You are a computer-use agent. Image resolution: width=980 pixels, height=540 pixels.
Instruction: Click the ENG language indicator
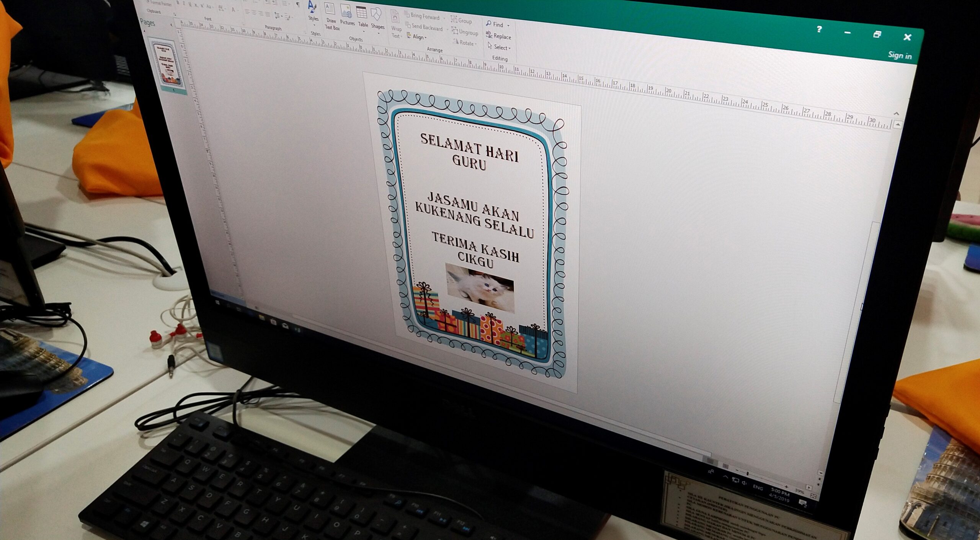(758, 488)
